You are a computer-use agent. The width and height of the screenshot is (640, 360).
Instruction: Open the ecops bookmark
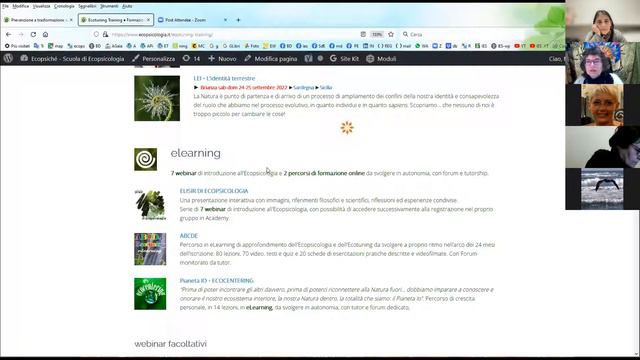76,46
